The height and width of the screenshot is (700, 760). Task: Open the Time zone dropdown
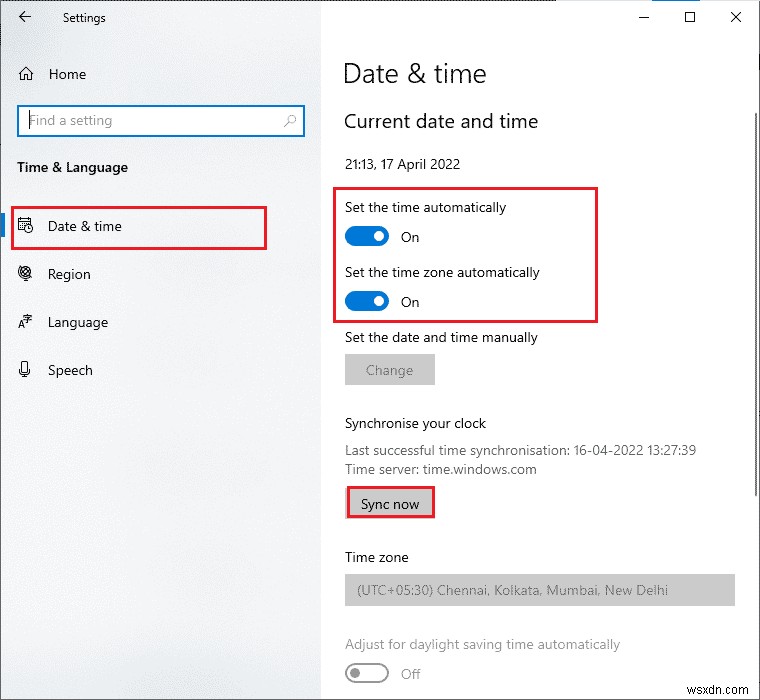(540, 590)
